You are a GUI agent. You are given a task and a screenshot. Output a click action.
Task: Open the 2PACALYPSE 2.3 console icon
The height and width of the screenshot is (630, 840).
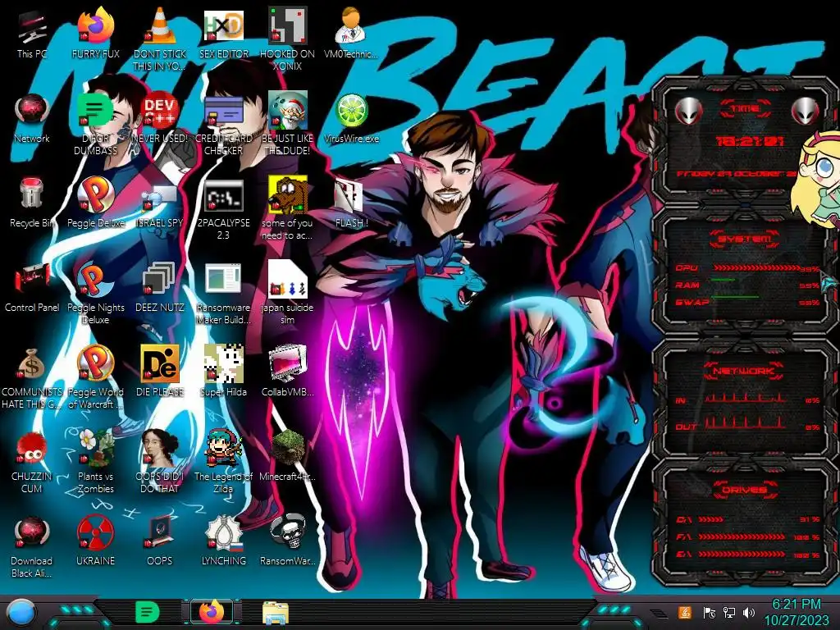(x=223, y=209)
